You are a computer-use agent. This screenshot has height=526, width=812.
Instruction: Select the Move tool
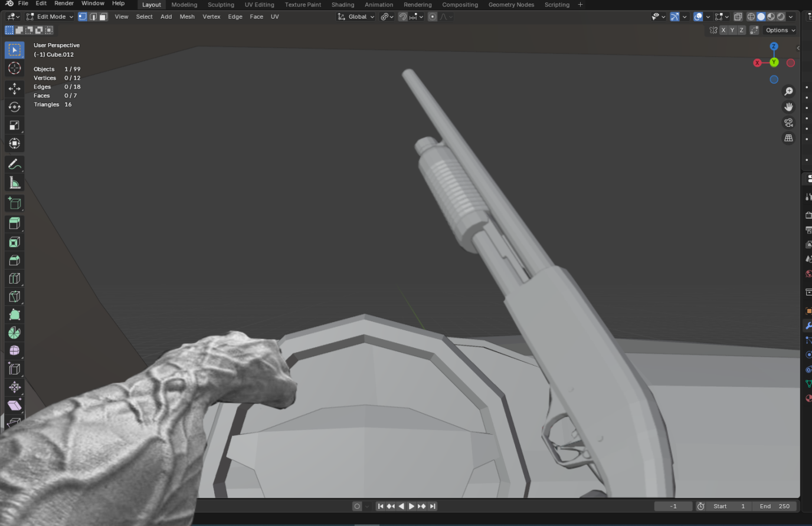coord(15,89)
